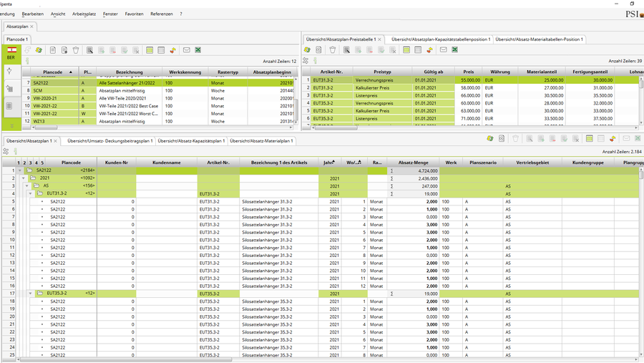Switch to Übersicht/Umsatz-Deckungsbeitragsplan 1 tab
644x363 pixels.
click(x=109, y=140)
